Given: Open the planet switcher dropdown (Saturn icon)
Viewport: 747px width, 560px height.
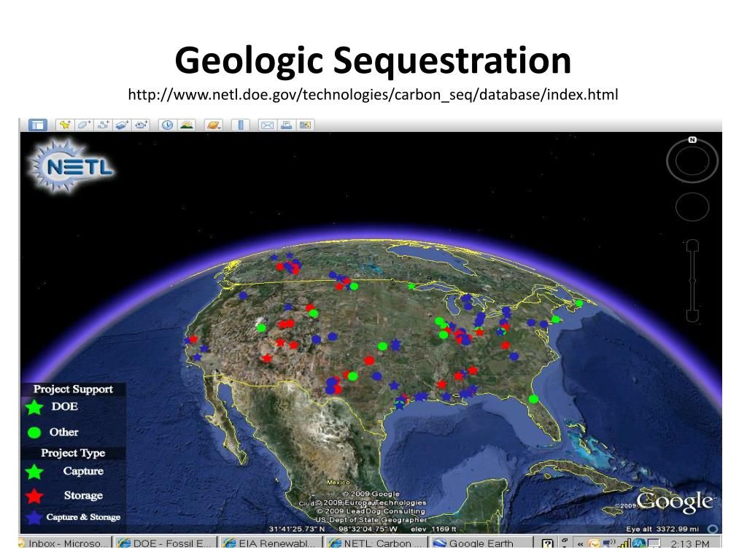Looking at the screenshot, I should pos(214,125).
